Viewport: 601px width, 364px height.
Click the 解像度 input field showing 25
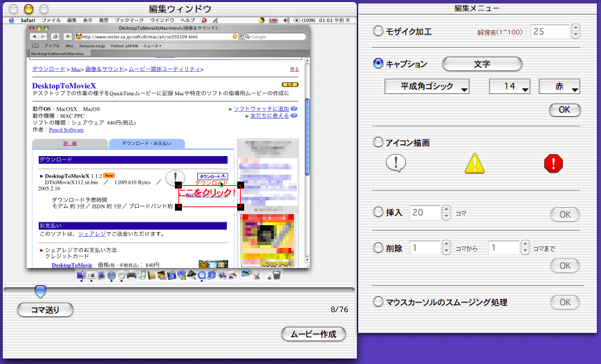coord(550,31)
